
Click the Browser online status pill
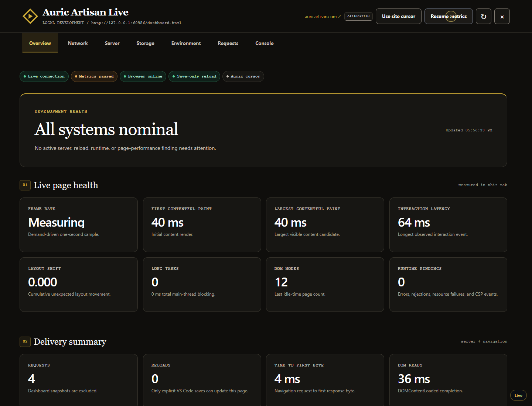point(143,76)
